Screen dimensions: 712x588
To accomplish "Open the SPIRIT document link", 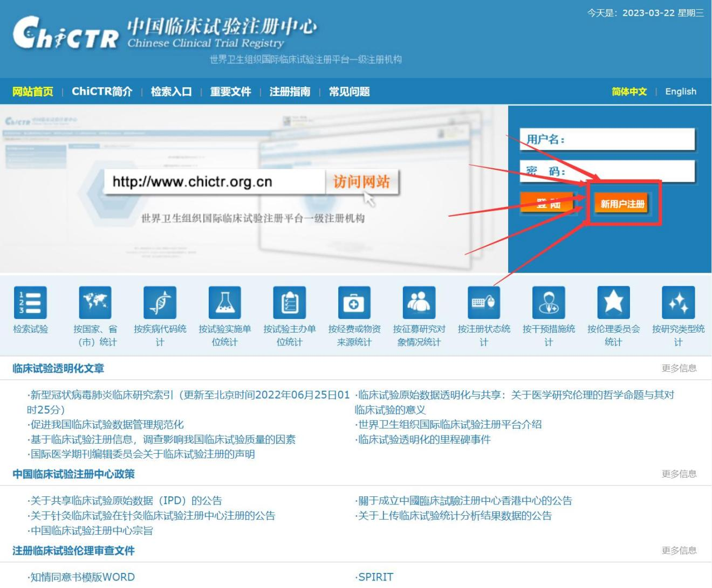I will [x=375, y=577].
